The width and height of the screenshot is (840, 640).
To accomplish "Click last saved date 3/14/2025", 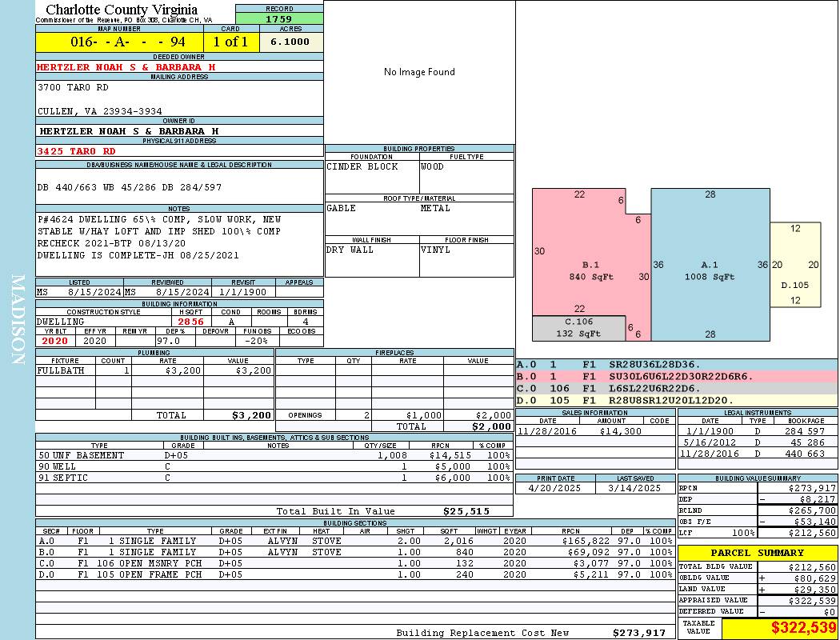I will click(x=635, y=489).
